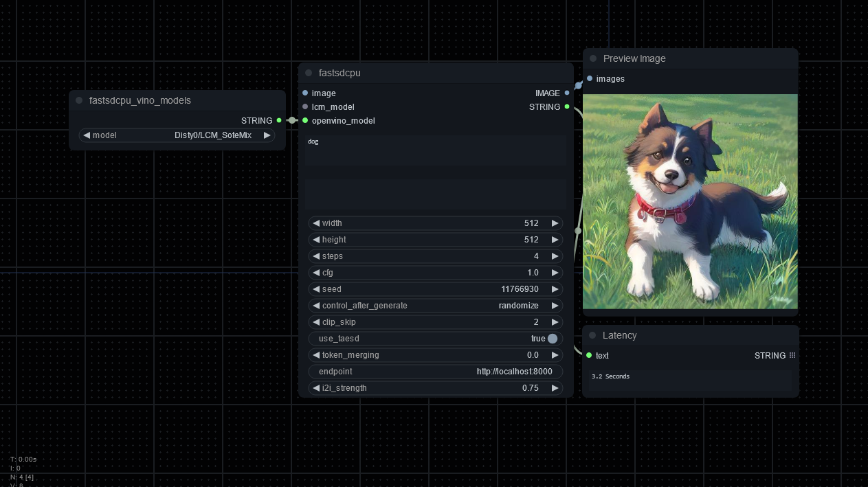Increase clip_skip with the right arrow
The height and width of the screenshot is (487, 868).
(x=555, y=322)
